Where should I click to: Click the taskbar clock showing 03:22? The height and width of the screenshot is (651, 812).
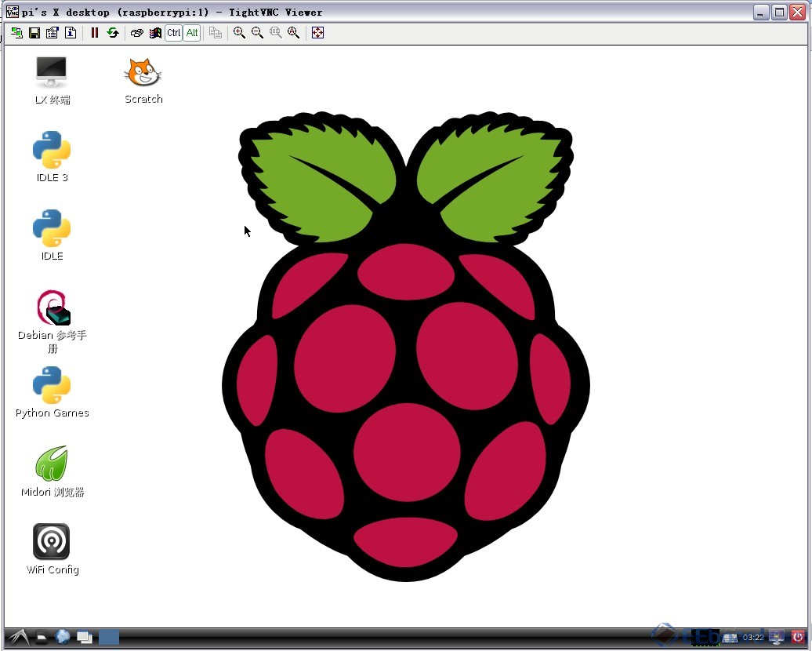point(753,638)
